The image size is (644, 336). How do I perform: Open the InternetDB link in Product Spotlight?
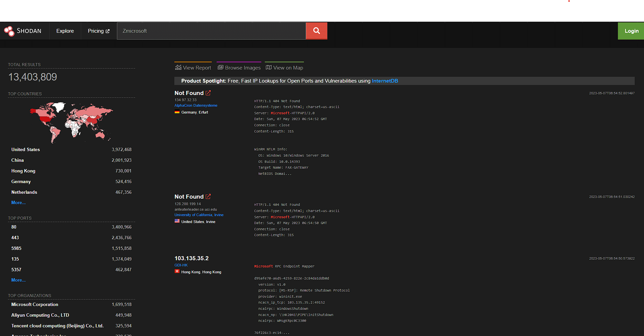coord(385,81)
